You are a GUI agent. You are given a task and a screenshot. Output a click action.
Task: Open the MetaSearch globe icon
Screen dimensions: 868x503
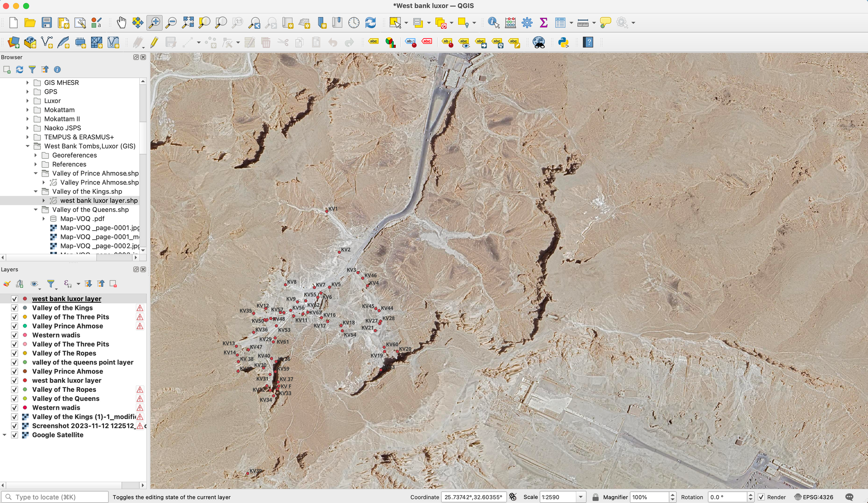click(x=539, y=42)
